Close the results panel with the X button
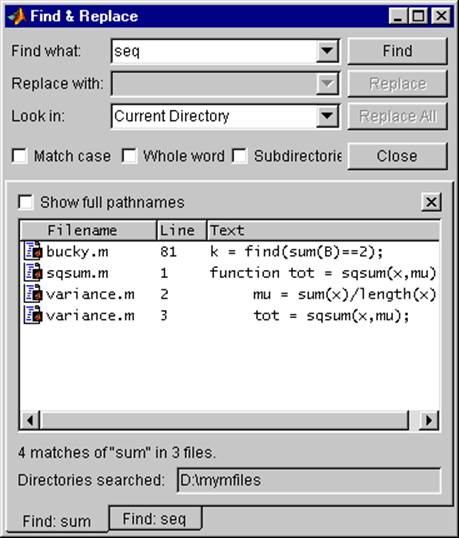 tap(431, 202)
